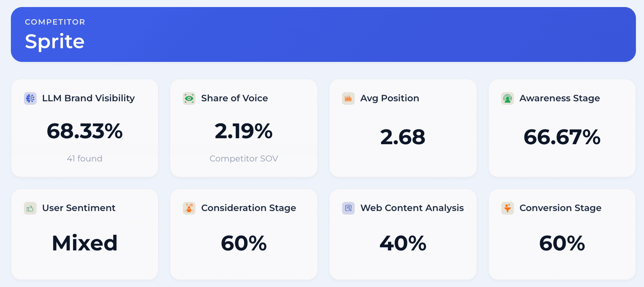Select the 40% Web Content Analysis value
The width and height of the screenshot is (644, 287).
click(x=403, y=243)
